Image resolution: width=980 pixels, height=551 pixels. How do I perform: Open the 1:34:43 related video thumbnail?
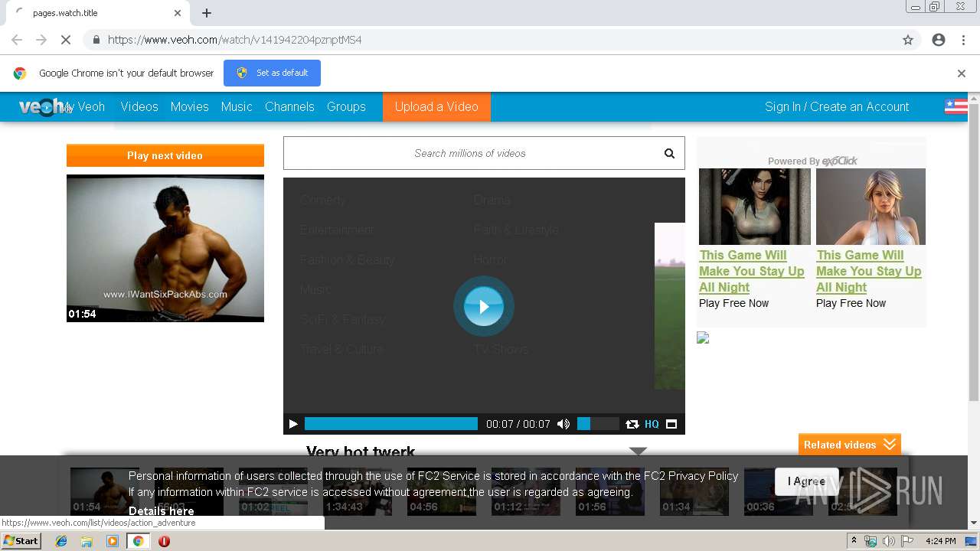358,491
